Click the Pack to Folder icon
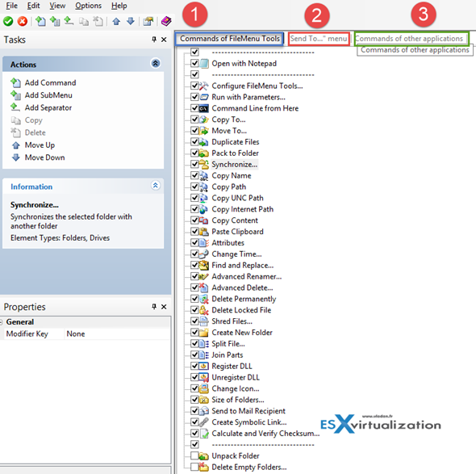Image resolution: width=476 pixels, height=474 pixels. pyautogui.click(x=204, y=153)
